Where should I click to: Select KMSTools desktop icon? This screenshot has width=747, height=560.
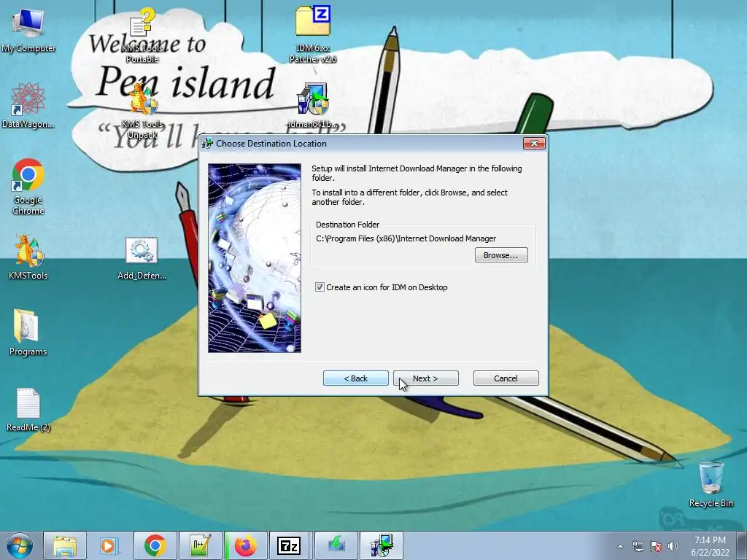28,257
